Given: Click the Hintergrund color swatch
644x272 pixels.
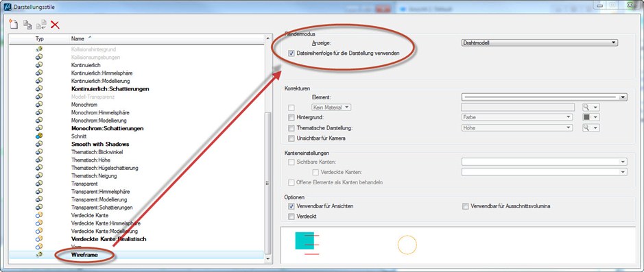Looking at the screenshot, I should tap(586, 117).
